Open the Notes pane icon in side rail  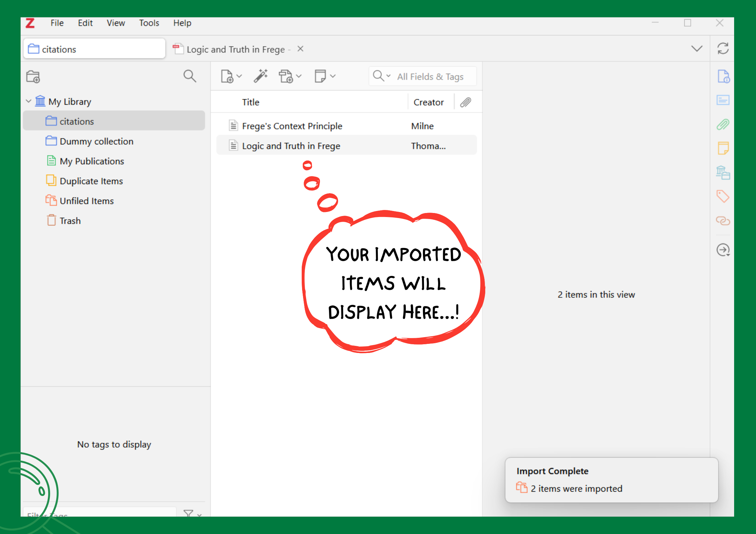click(x=723, y=148)
